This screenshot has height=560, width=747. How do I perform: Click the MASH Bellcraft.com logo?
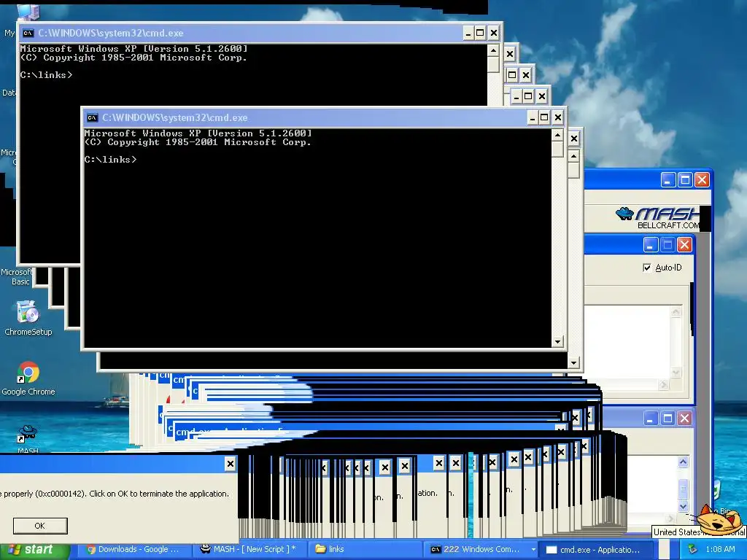point(657,217)
